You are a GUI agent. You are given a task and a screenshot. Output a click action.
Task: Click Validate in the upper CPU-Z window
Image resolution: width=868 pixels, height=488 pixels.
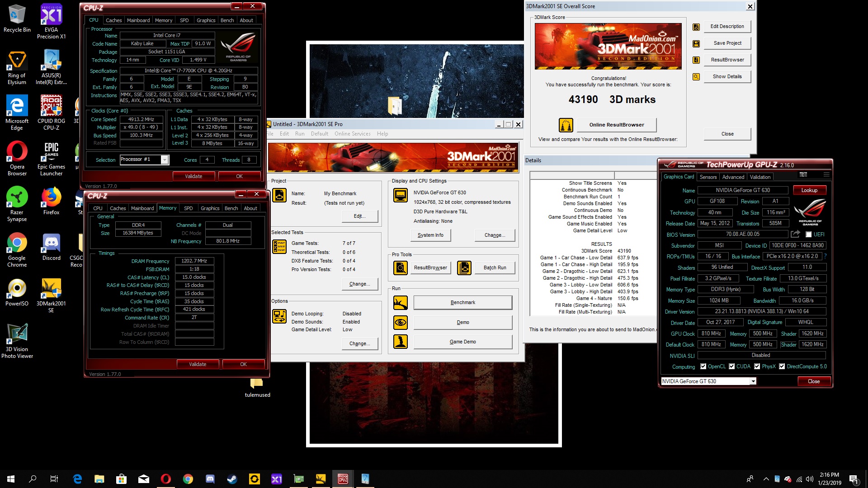pyautogui.click(x=193, y=176)
